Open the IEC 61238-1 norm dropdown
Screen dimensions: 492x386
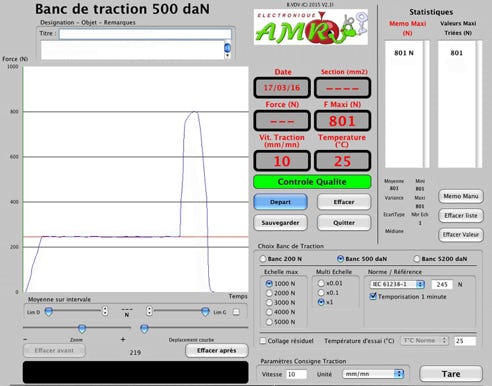coord(397,284)
